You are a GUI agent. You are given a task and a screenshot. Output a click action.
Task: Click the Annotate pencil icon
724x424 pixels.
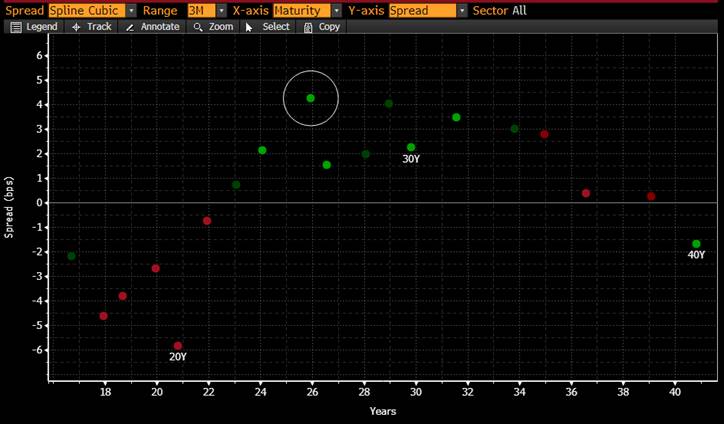coord(130,28)
